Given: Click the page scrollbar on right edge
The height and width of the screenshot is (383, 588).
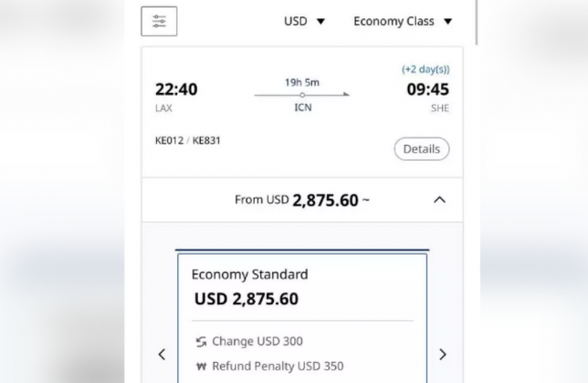Looking at the screenshot, I should [x=477, y=23].
